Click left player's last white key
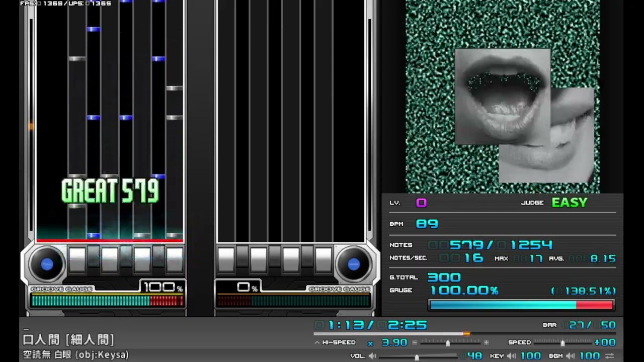 click(x=175, y=260)
